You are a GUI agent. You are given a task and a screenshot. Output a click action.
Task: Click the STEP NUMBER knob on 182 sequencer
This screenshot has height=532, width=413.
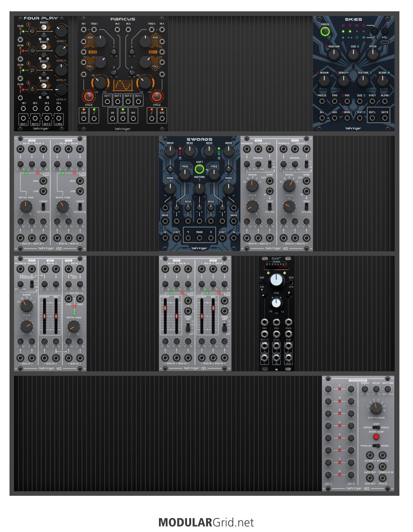point(376,408)
